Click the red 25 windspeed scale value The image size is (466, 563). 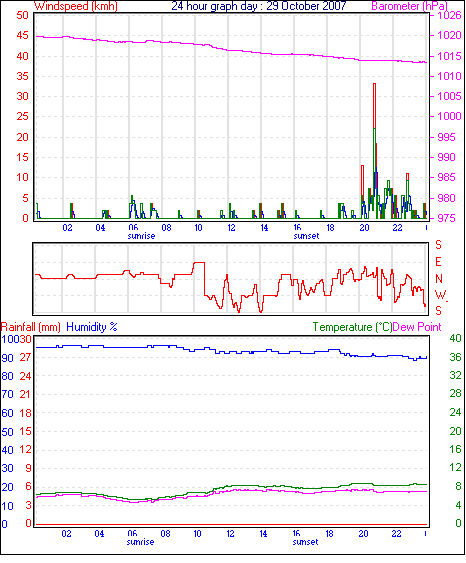point(23,117)
